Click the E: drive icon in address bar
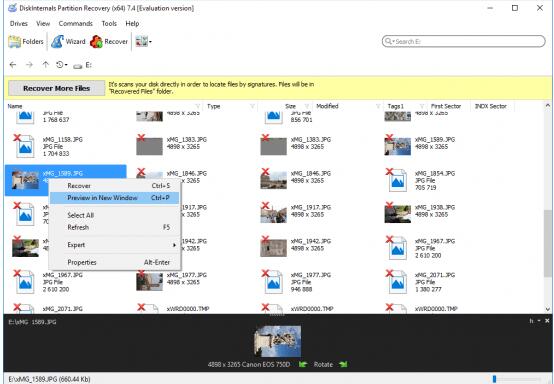Viewport: 554px width, 384px height. click(x=78, y=66)
